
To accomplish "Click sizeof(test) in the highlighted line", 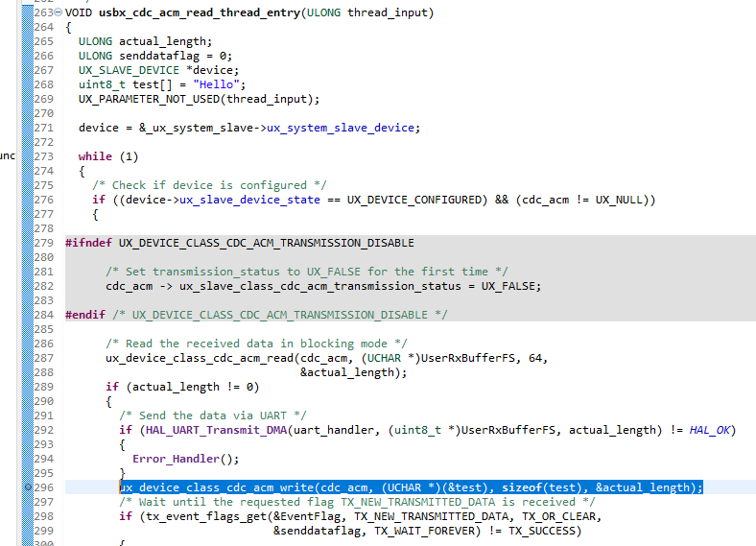I will pyautogui.click(x=542, y=487).
